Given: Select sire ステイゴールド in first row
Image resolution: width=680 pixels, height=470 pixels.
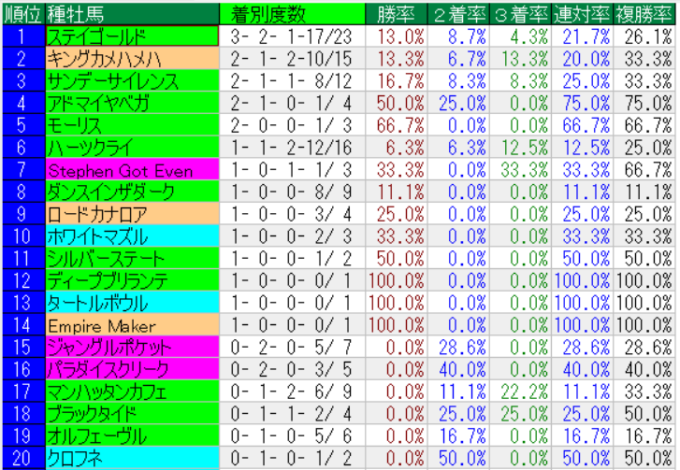Looking at the screenshot, I should coord(130,36).
